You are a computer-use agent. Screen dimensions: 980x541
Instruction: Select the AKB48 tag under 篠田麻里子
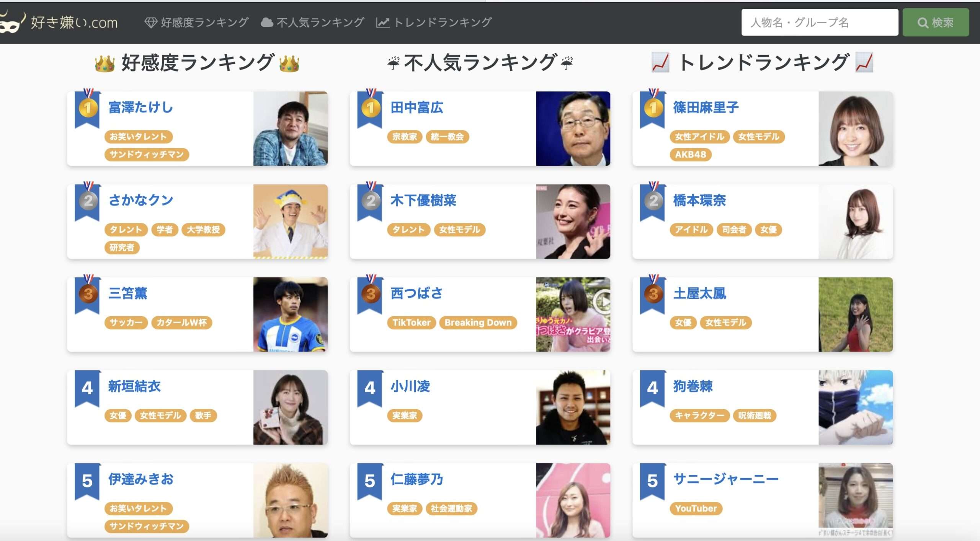pos(691,155)
